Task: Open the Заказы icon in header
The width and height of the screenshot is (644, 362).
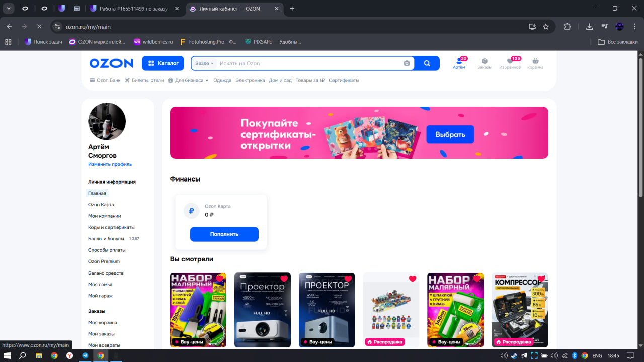Action: [x=485, y=63]
